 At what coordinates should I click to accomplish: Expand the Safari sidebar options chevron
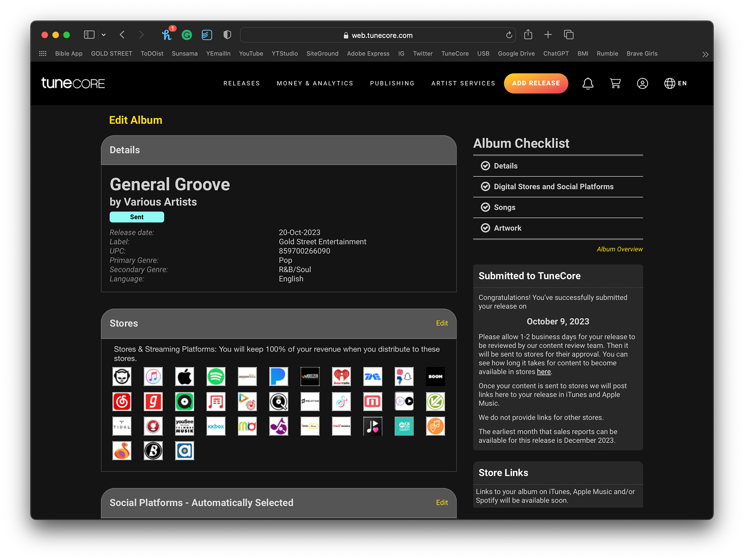103,35
